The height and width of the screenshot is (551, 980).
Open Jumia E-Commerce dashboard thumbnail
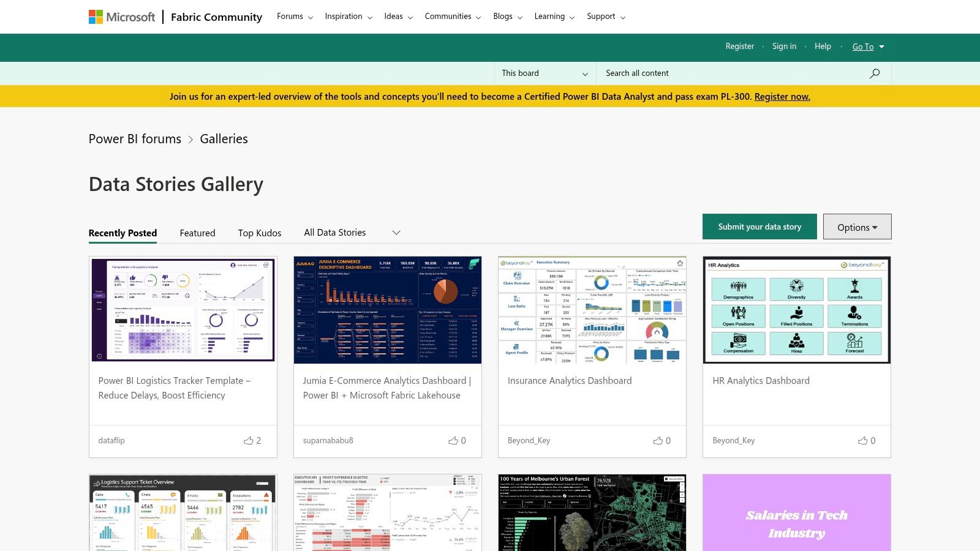[388, 310]
